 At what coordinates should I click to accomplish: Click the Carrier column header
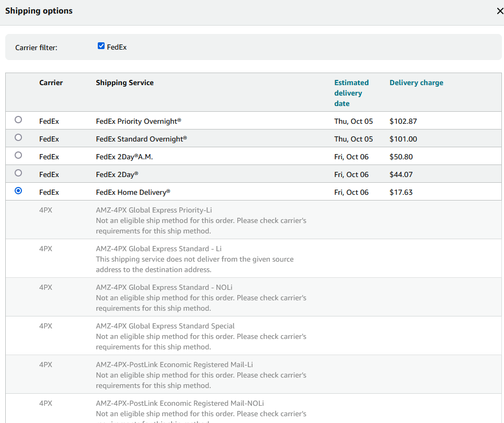click(51, 83)
